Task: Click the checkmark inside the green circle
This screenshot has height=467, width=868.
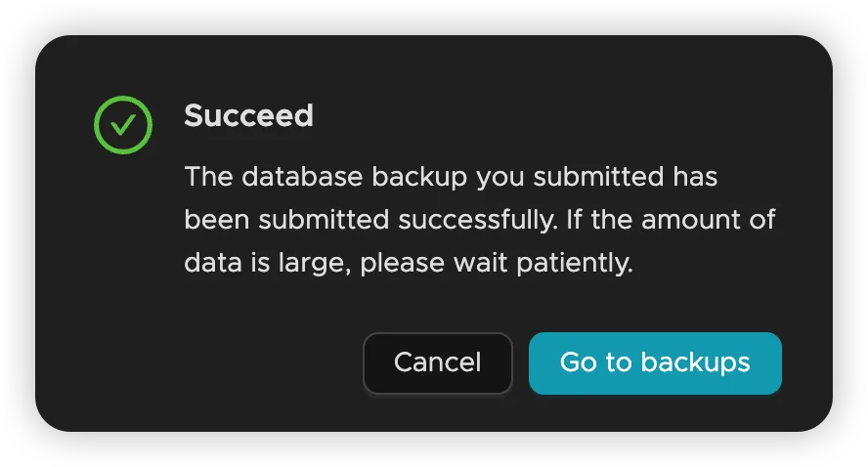Action: click(x=123, y=125)
